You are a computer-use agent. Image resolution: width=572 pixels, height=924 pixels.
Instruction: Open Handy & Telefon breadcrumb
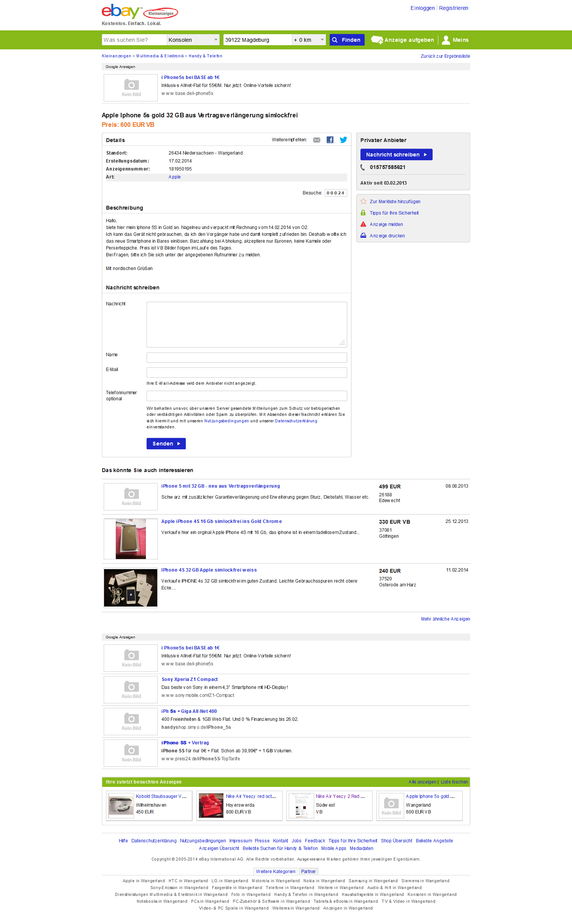coord(205,56)
